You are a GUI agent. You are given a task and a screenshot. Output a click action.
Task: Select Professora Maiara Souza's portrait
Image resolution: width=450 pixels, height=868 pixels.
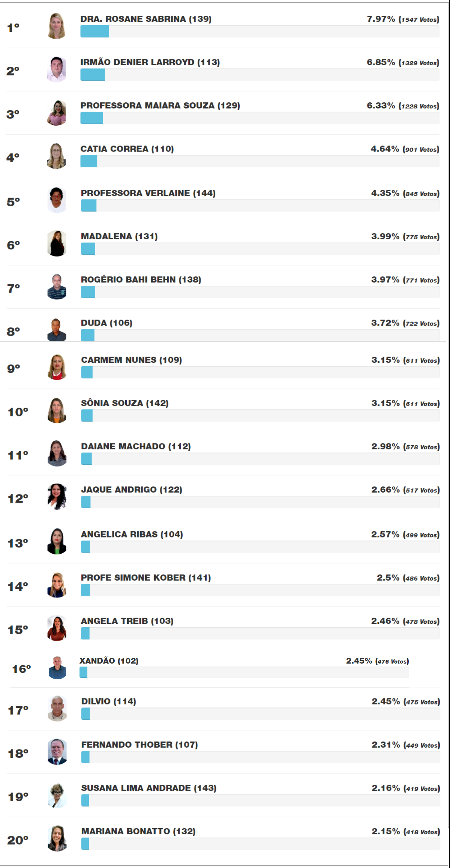(x=57, y=113)
